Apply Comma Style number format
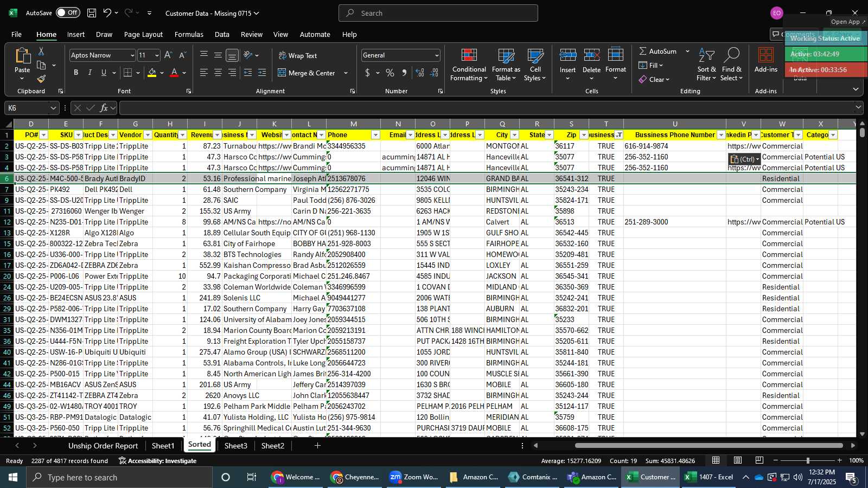The height and width of the screenshot is (488, 868). 404,73
